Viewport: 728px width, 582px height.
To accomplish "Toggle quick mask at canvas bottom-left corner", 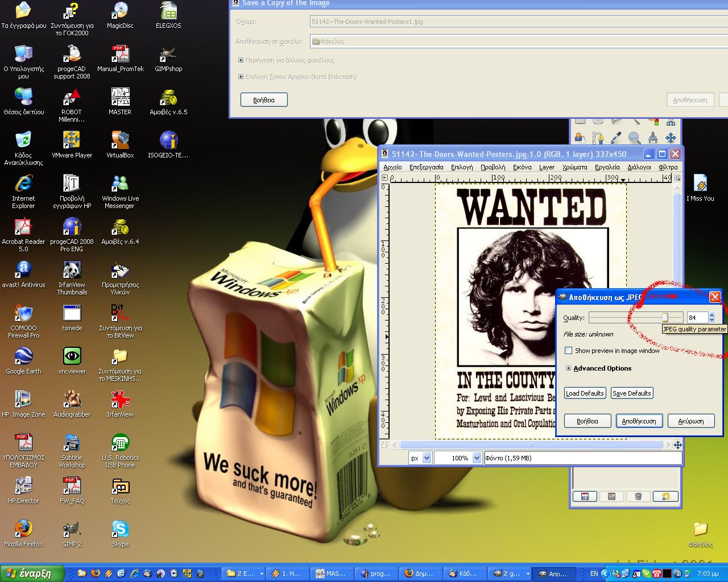I will [384, 445].
